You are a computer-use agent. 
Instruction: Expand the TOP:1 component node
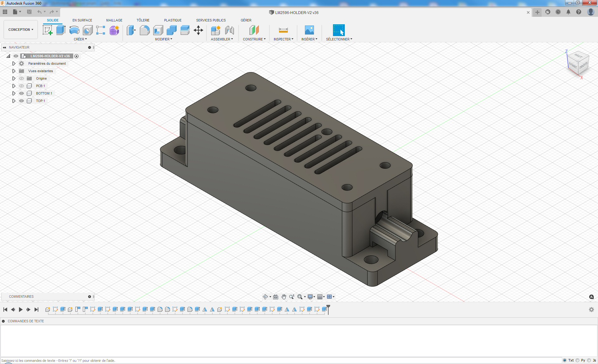pos(14,101)
